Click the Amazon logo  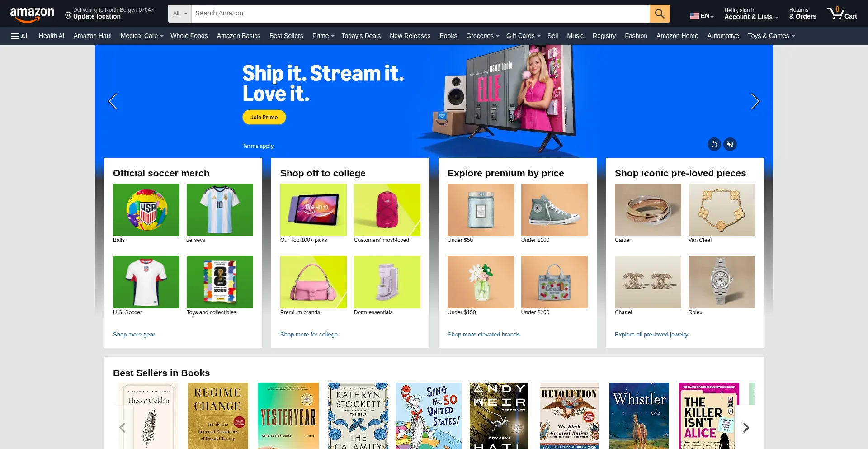[32, 14]
